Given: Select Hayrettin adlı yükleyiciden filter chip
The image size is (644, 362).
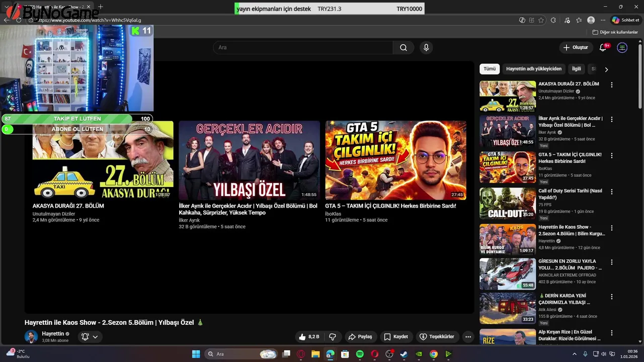Looking at the screenshot, I should (534, 69).
